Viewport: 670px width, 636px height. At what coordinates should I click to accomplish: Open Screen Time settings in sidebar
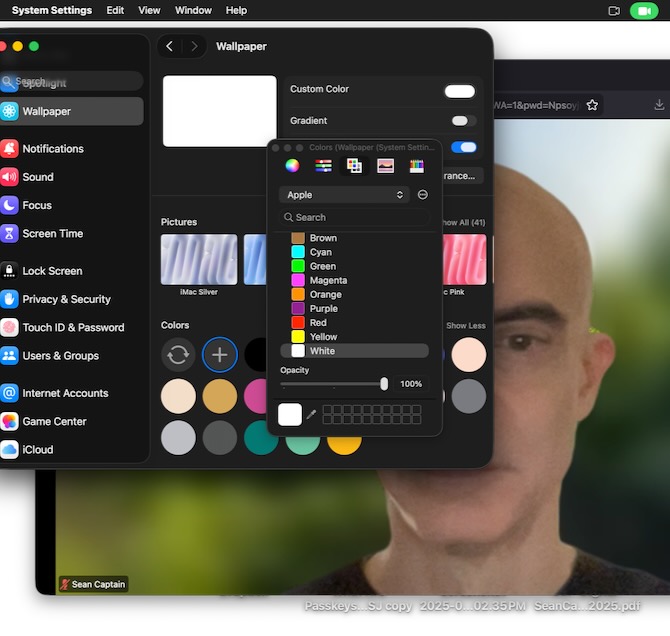click(72, 233)
